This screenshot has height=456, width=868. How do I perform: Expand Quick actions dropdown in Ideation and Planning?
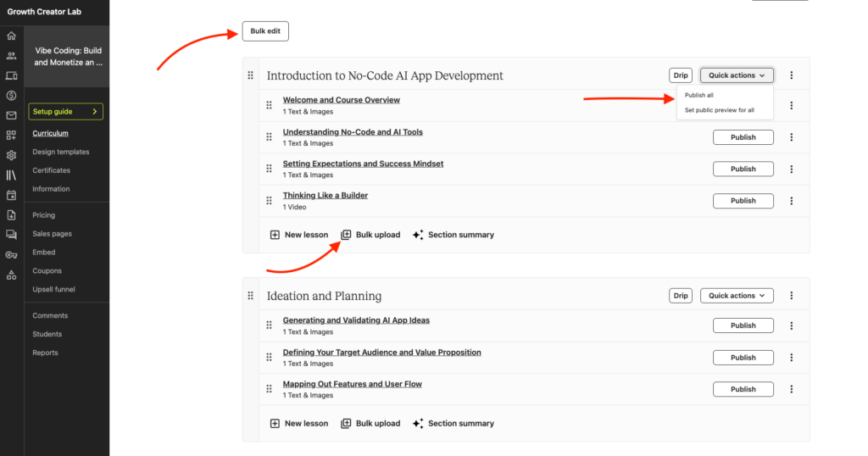737,296
